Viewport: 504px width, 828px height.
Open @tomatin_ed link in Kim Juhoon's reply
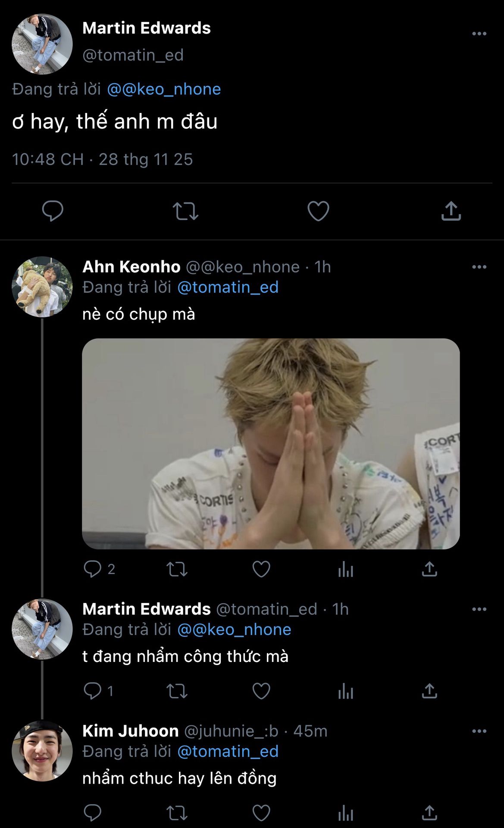pos(228,752)
